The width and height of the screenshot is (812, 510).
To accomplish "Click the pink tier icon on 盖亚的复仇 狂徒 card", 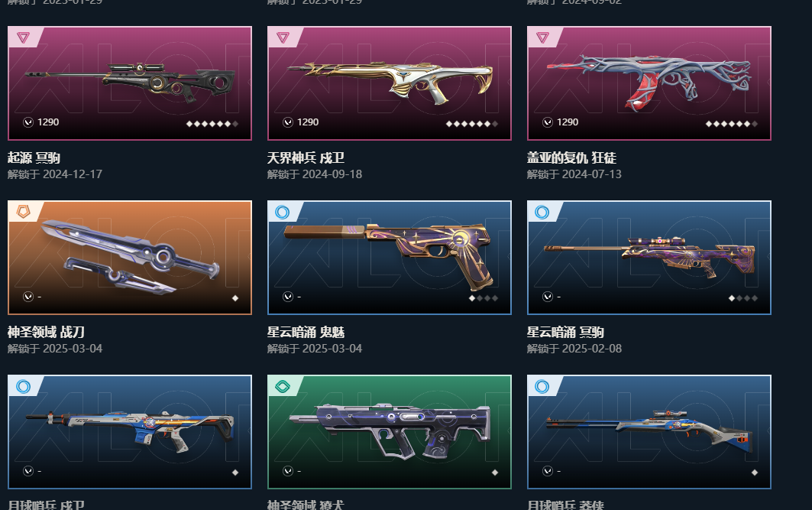I will 542,37.
